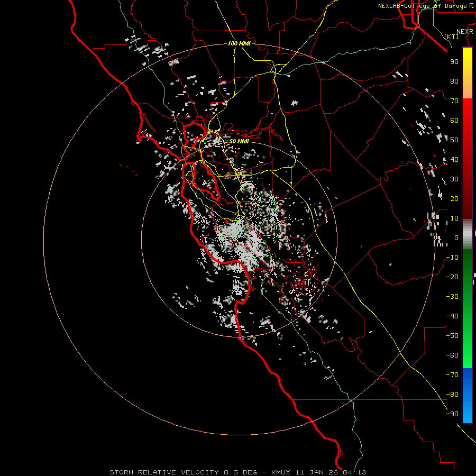Click the -30 value on the velocity scale

click(452, 297)
